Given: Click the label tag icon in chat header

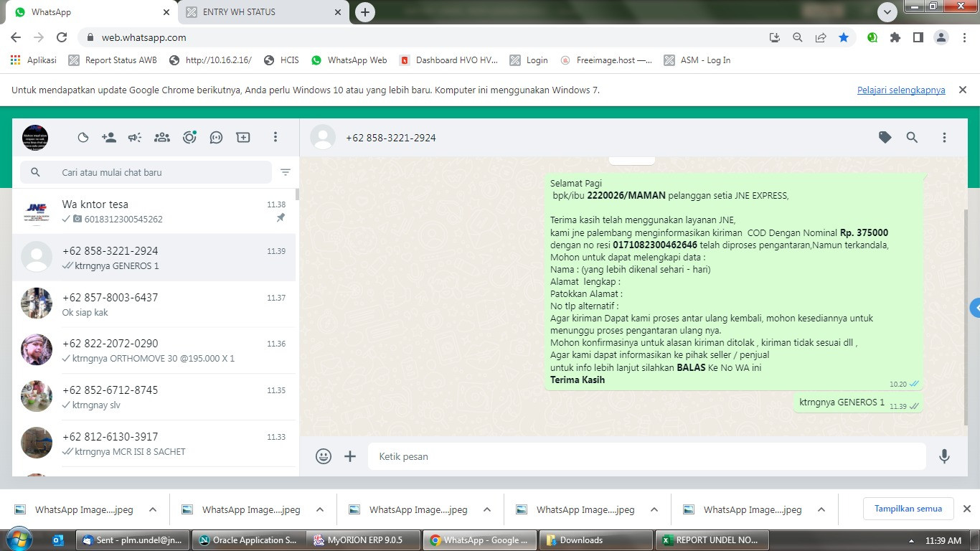Looking at the screenshot, I should (x=885, y=137).
